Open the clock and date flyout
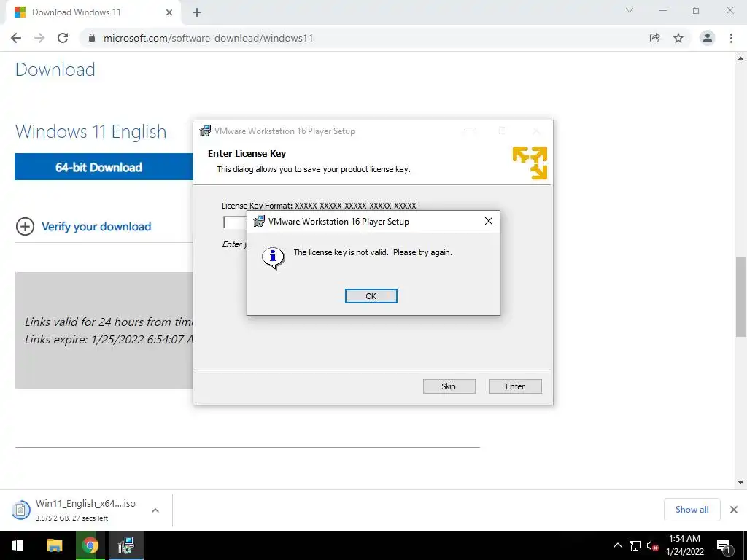The image size is (747, 560). point(684,545)
